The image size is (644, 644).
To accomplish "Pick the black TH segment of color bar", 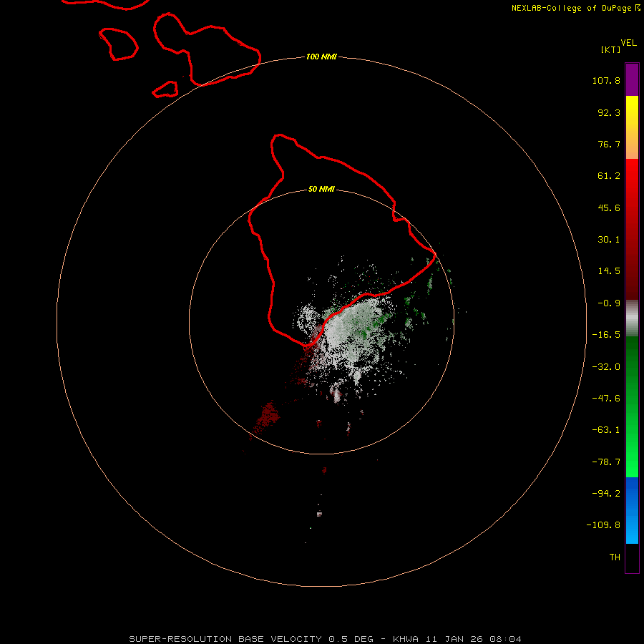I will [632, 557].
